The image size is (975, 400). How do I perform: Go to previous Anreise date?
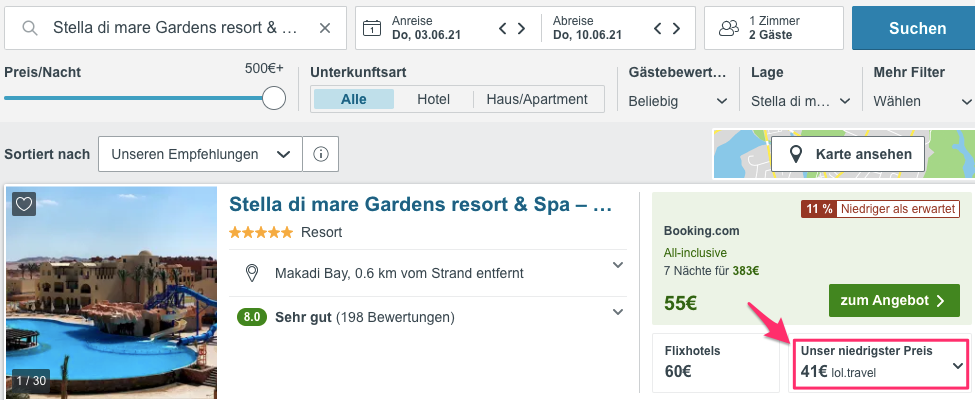[x=504, y=28]
